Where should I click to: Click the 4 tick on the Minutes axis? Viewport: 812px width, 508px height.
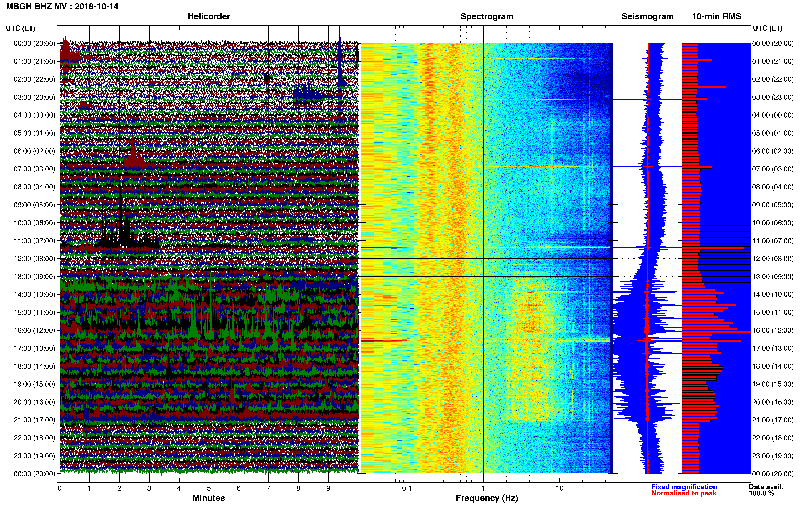[179, 488]
